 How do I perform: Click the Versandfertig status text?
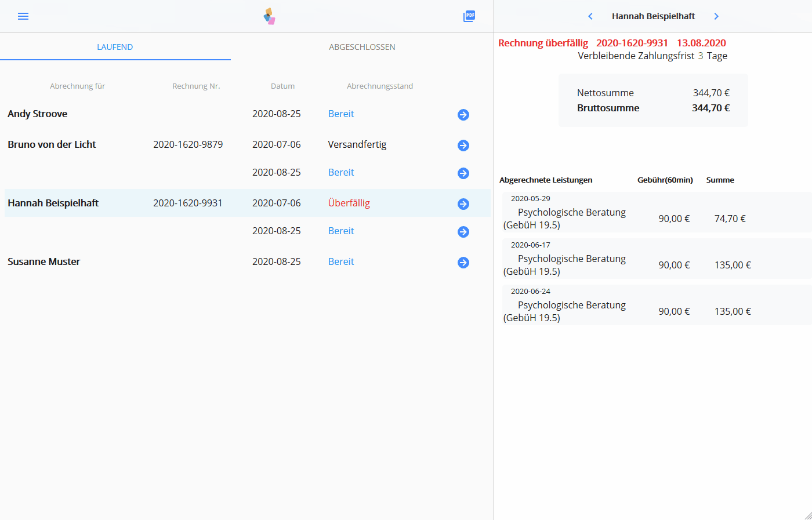357,145
